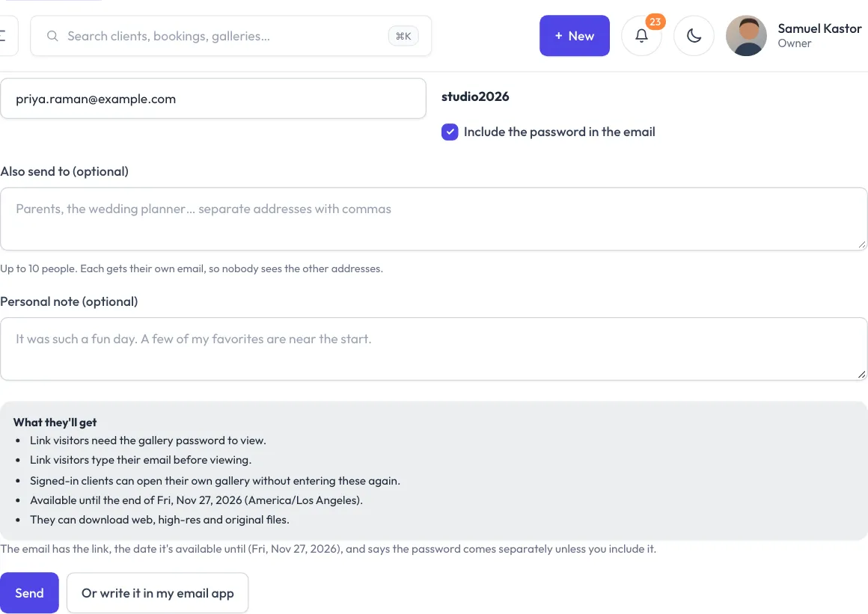
Task: Click the Samuel Kastor name text
Action: tap(819, 28)
